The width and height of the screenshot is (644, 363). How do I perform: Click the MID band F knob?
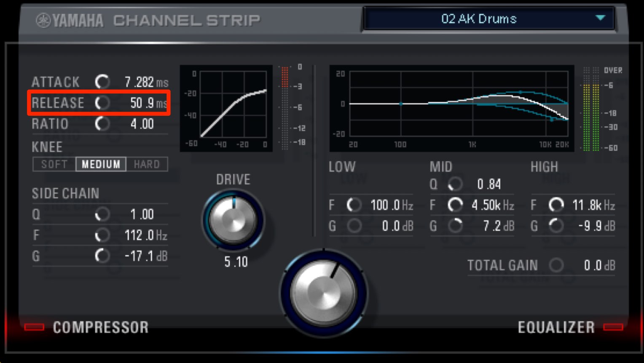(455, 205)
